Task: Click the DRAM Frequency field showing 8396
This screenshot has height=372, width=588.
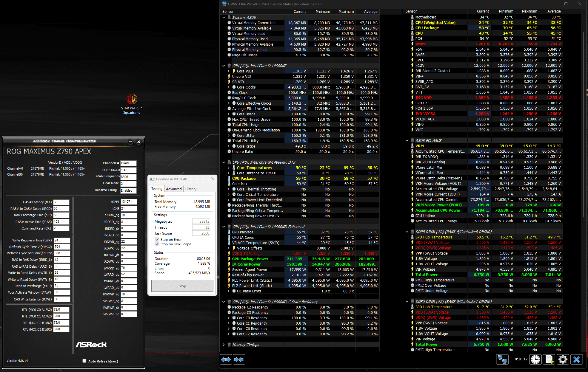Action: (128, 176)
